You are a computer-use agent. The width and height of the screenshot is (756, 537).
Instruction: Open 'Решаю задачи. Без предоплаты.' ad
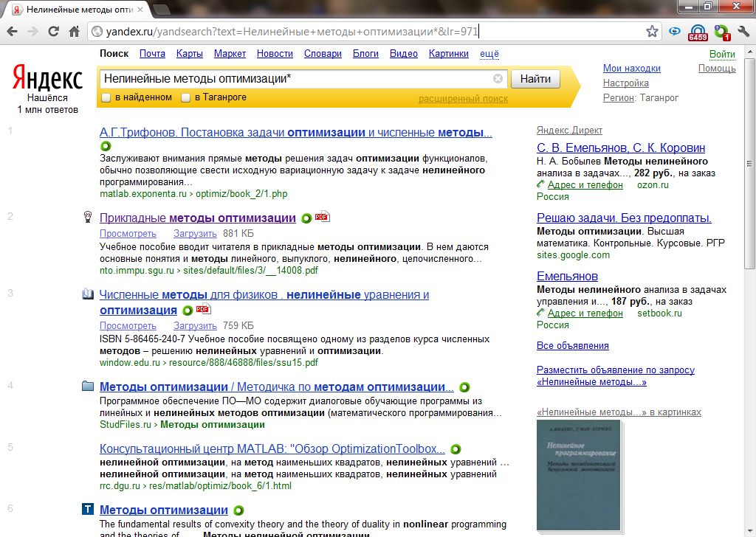pyautogui.click(x=624, y=218)
